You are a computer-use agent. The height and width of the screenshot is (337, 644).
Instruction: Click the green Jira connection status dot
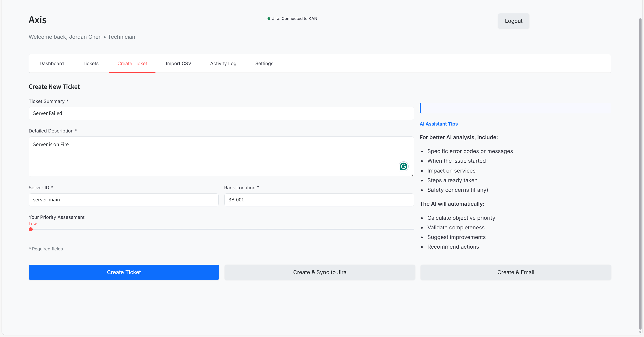pyautogui.click(x=269, y=19)
